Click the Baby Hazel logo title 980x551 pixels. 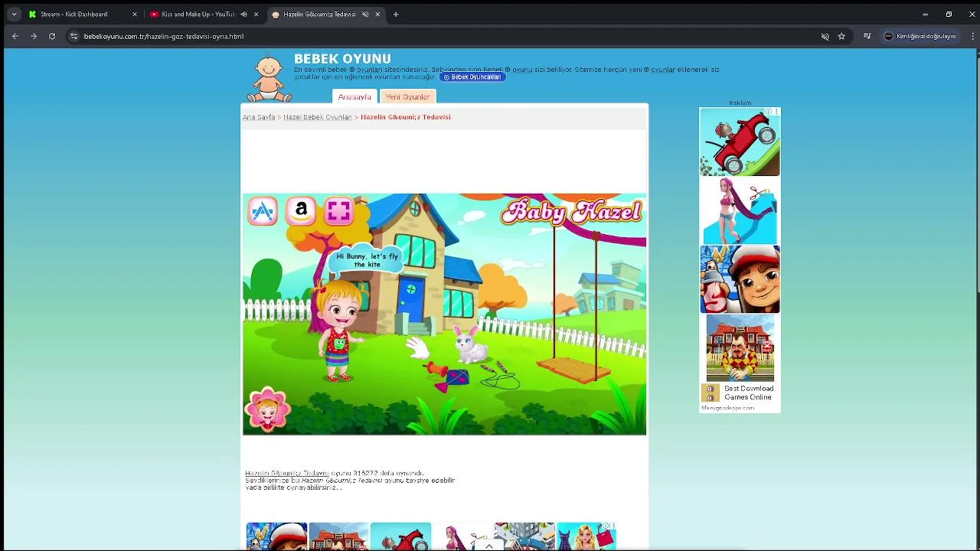[571, 211]
